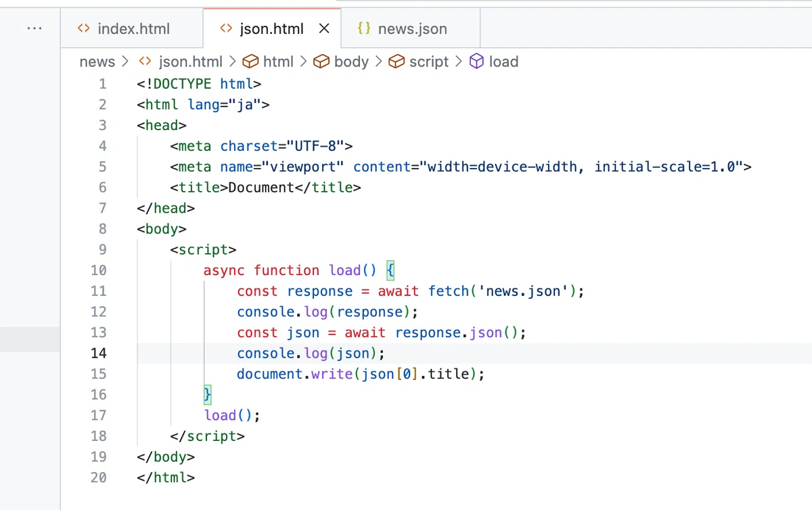Click the title Document line
Image resolution: width=812 pixels, height=510 pixels.
(265, 188)
